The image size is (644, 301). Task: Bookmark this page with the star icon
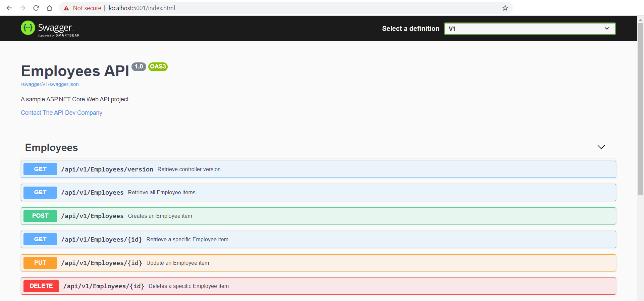[x=505, y=8]
